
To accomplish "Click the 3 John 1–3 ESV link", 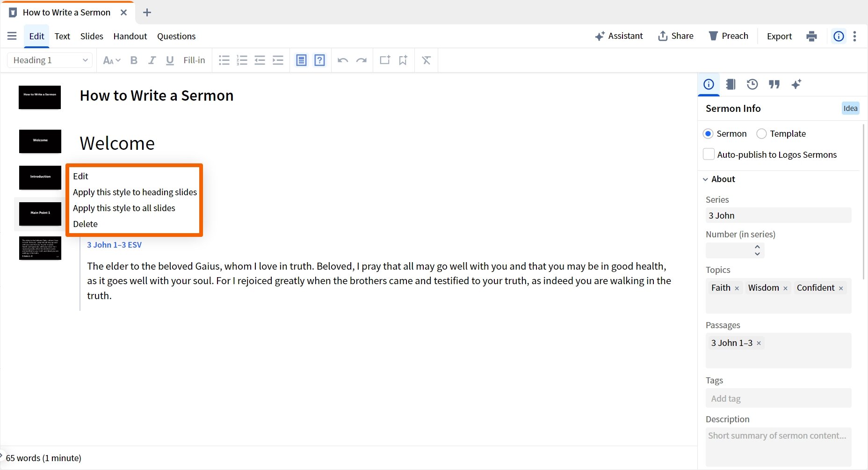I will (x=114, y=244).
